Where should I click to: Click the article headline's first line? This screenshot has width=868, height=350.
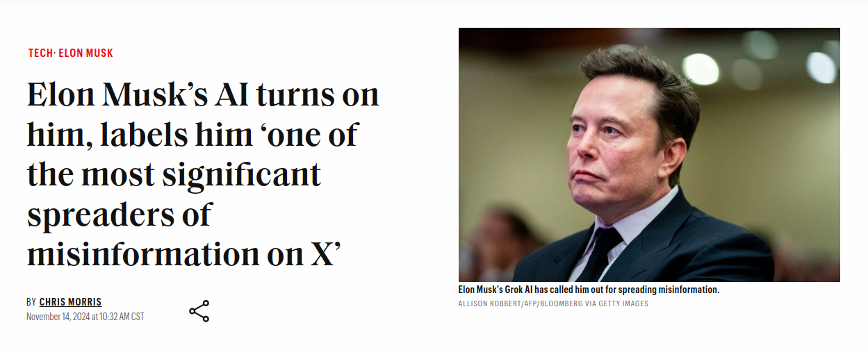[x=203, y=94]
